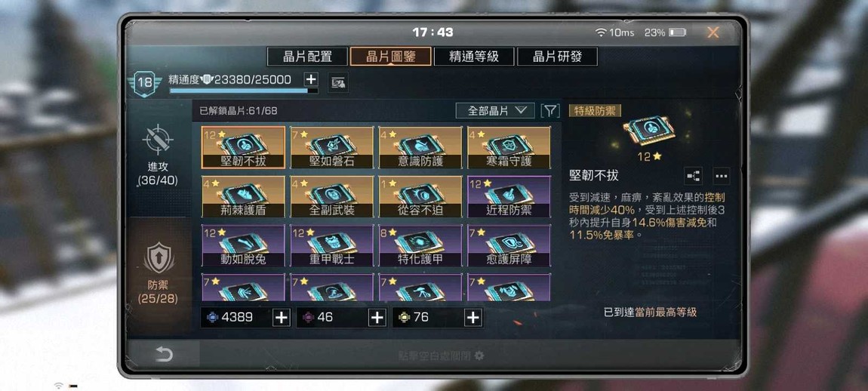Expand the 全部晶片 dropdown
The height and width of the screenshot is (391, 868).
495,111
